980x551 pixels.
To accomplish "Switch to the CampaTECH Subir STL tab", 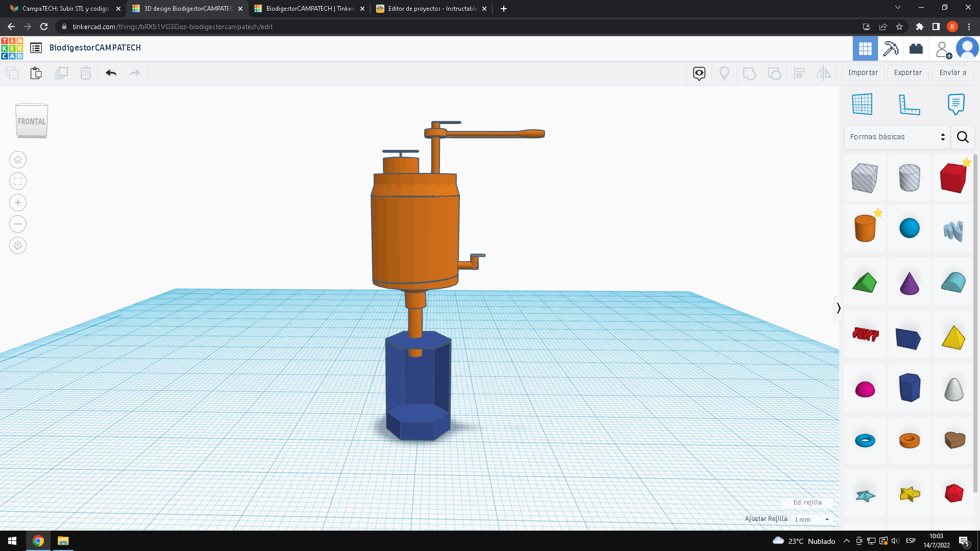I will point(65,9).
